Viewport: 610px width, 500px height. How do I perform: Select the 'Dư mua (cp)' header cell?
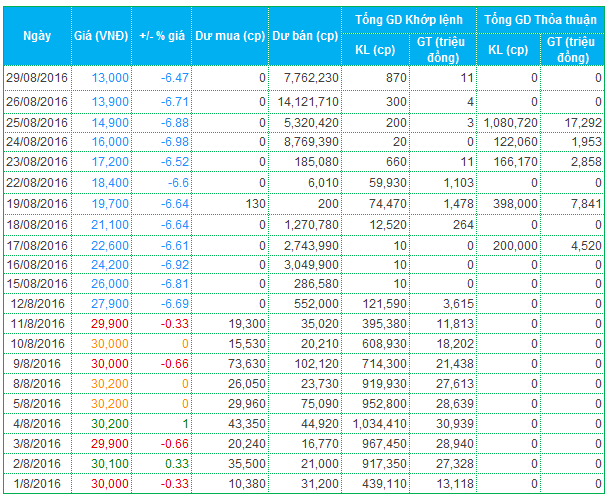(x=231, y=35)
